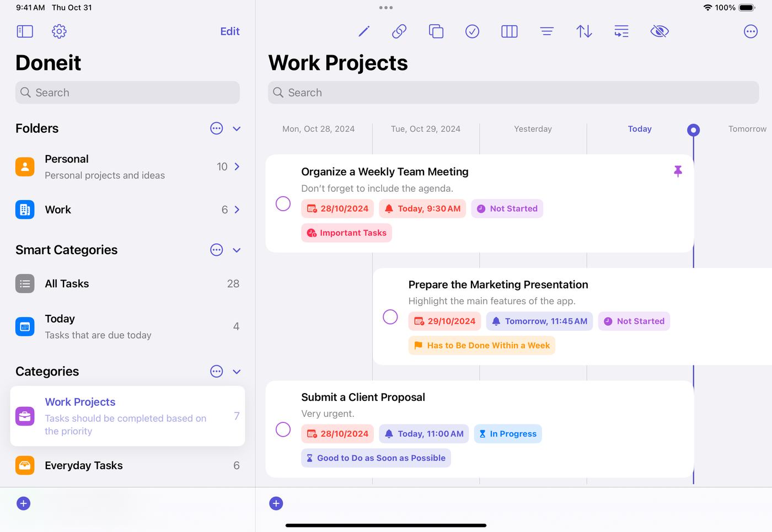Click the Today timeline marker dot

(x=694, y=130)
